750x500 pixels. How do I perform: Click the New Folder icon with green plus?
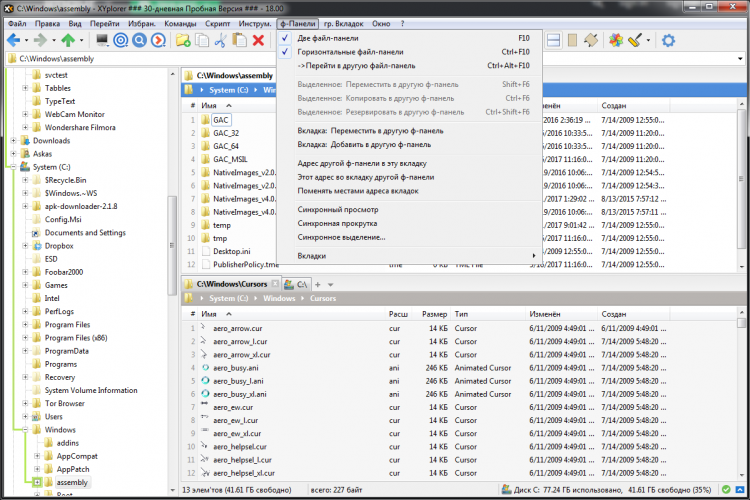[x=183, y=41]
